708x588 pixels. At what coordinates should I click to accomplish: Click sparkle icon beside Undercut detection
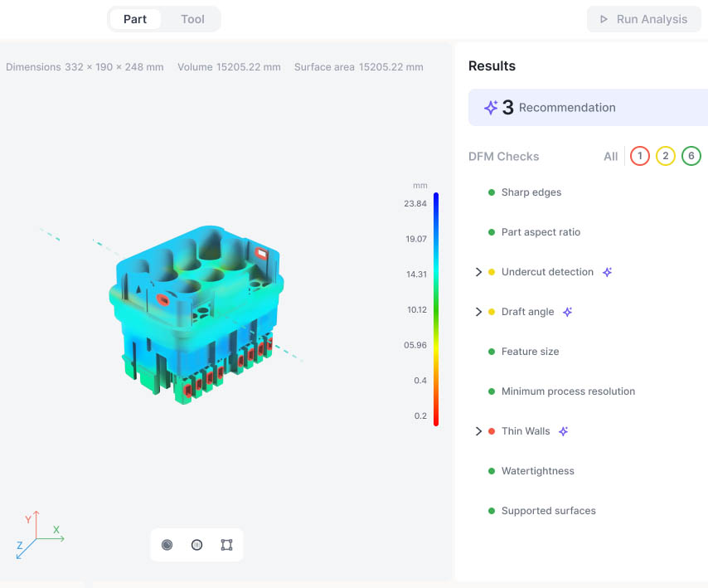[608, 272]
